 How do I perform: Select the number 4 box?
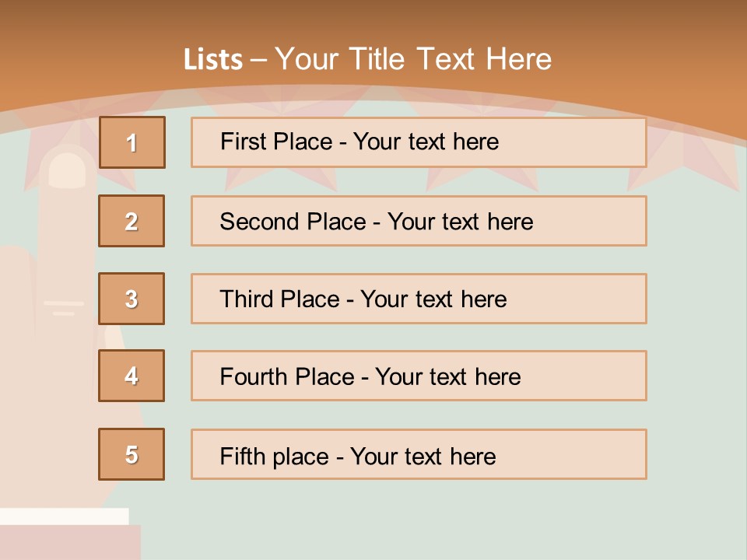[132, 376]
